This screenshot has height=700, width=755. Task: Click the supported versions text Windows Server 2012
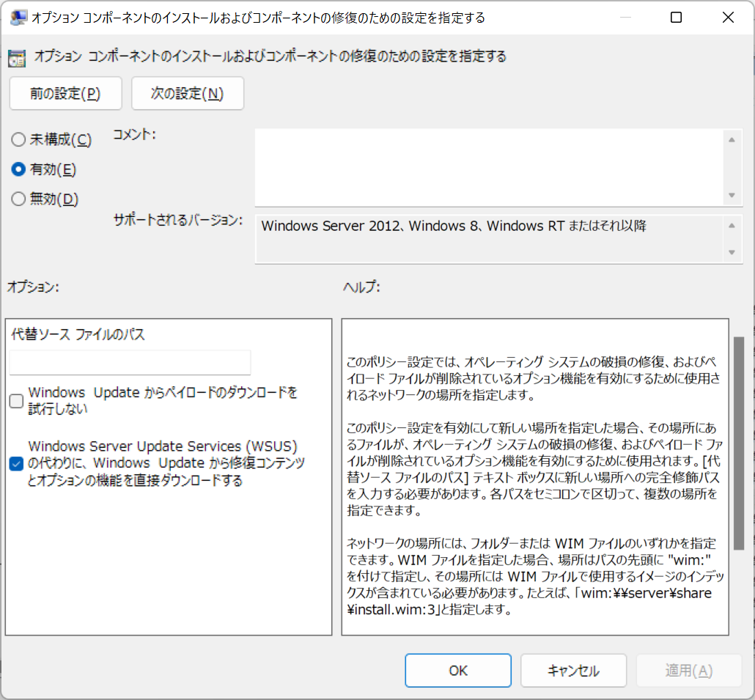click(x=331, y=226)
